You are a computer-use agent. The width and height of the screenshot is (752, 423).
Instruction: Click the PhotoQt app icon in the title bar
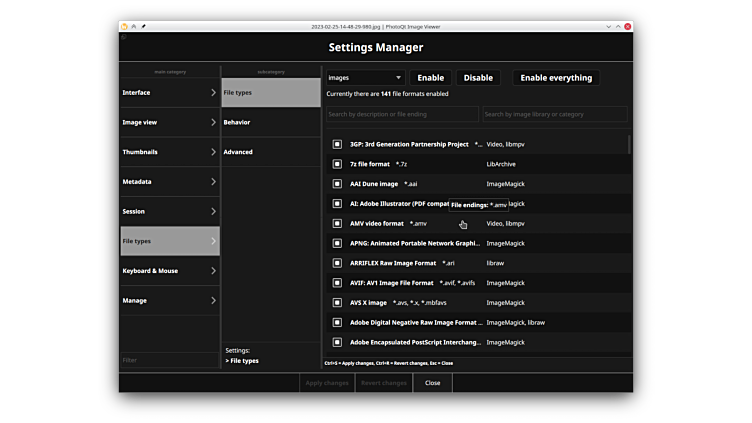(124, 26)
